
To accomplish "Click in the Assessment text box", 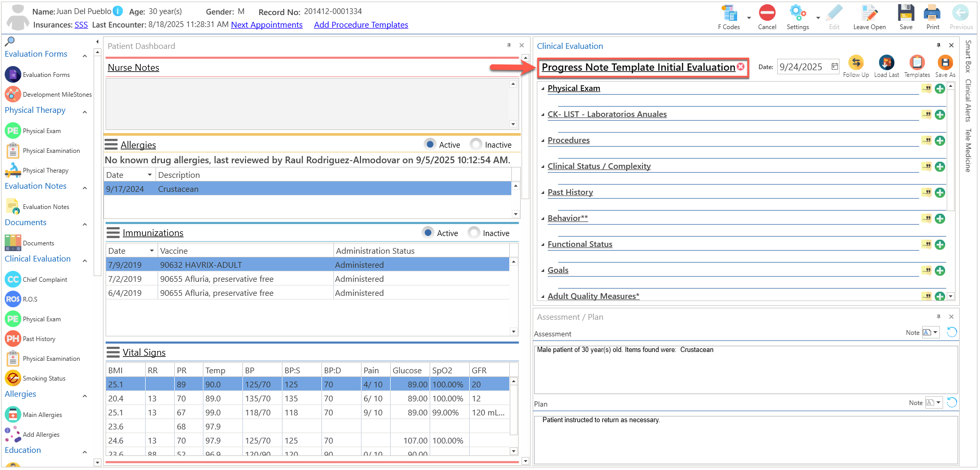I will pyautogui.click(x=746, y=370).
